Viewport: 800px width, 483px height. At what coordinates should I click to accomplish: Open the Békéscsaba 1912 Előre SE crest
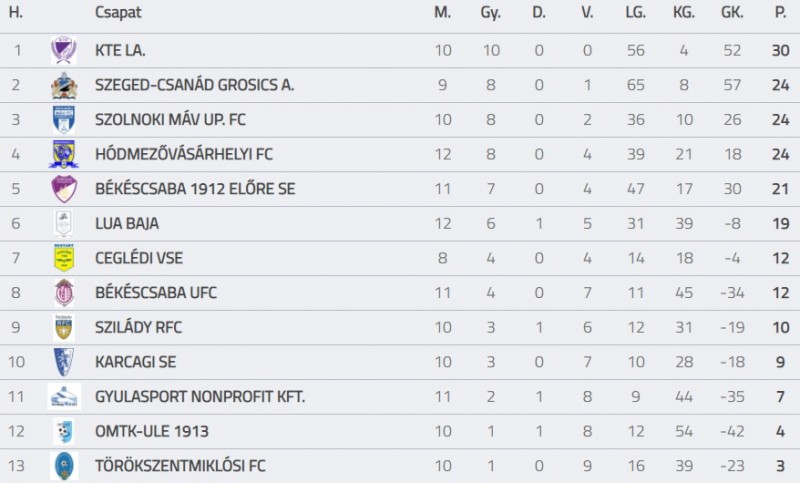click(64, 189)
